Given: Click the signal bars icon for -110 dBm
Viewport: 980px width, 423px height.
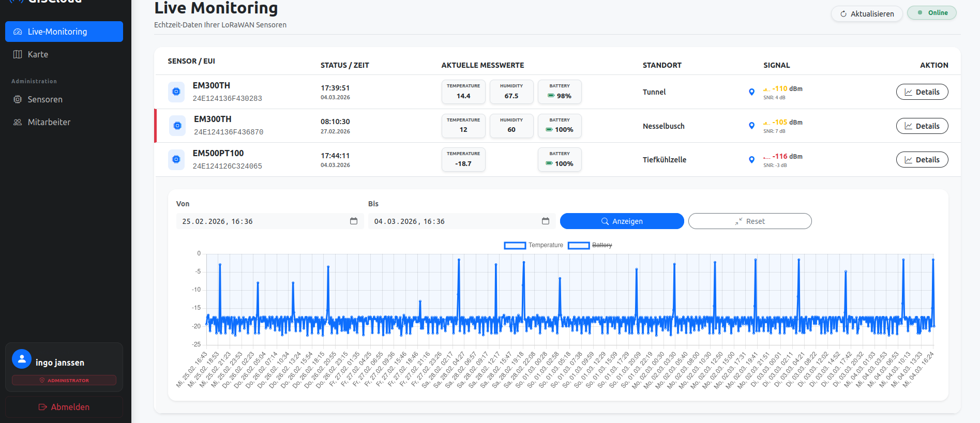Looking at the screenshot, I should coord(767,89).
